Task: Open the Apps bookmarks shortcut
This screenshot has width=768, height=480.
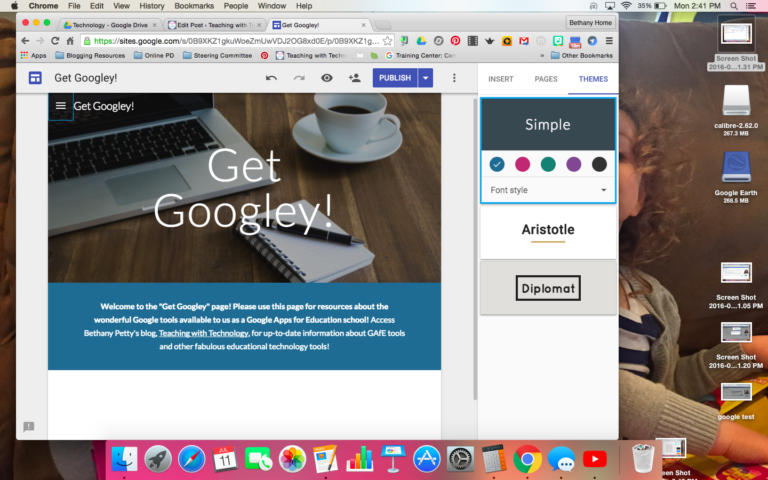Action: pos(33,55)
